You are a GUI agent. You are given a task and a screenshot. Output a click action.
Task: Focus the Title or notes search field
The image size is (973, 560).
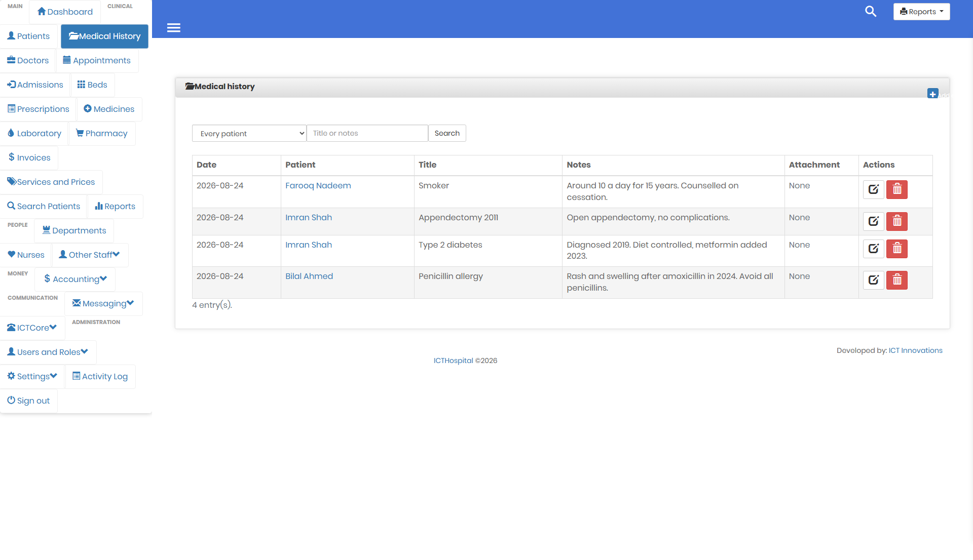point(367,133)
